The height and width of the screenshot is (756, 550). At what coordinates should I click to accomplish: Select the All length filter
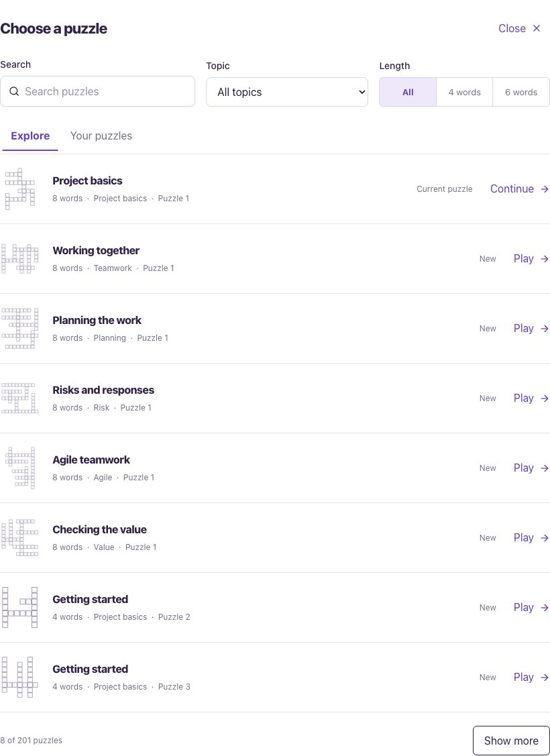[x=408, y=92]
